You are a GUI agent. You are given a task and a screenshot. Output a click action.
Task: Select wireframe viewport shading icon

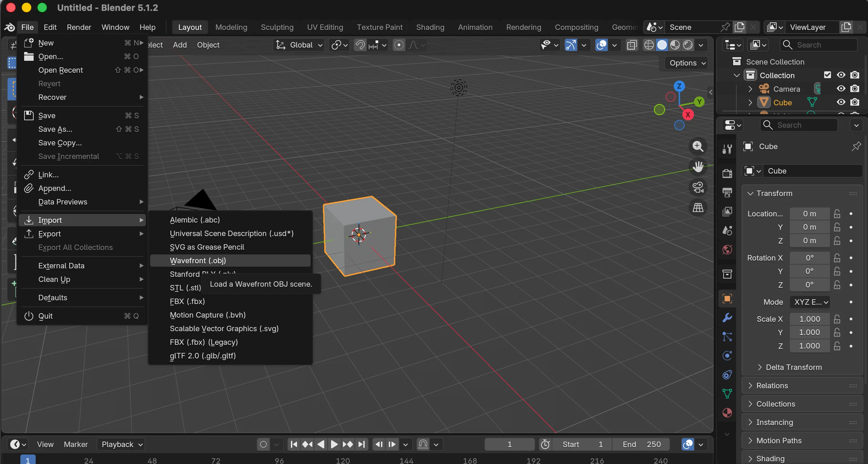649,45
